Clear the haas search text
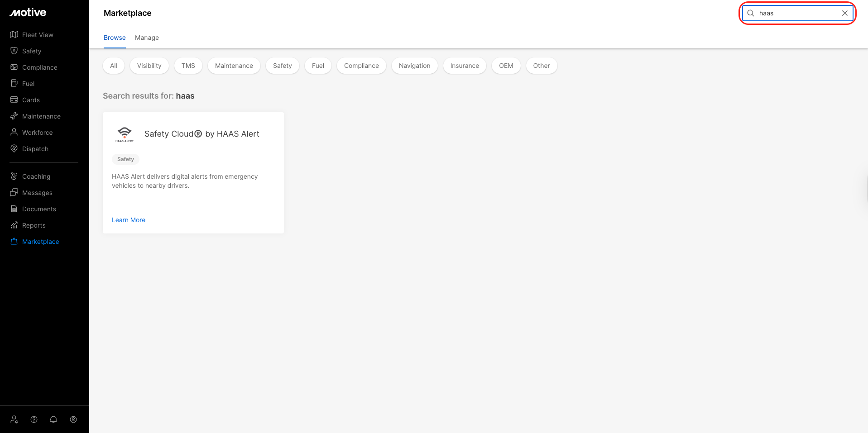Screen dimensions: 868x433 (x=845, y=13)
